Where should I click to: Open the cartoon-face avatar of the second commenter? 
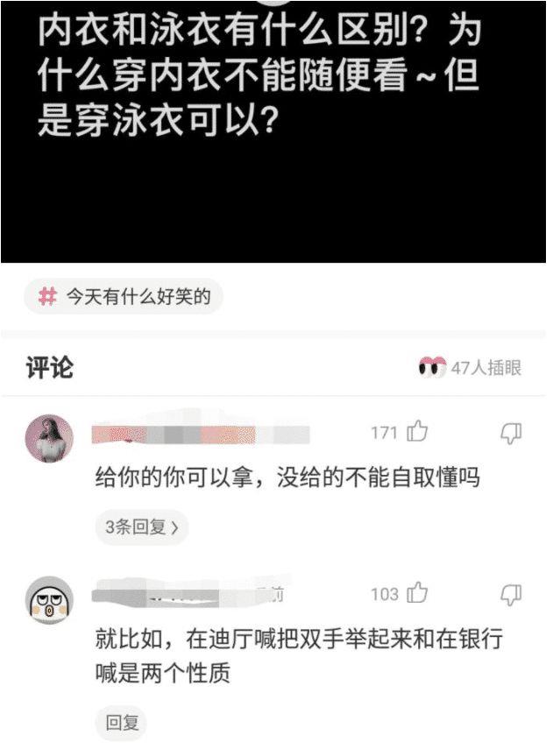click(x=49, y=600)
